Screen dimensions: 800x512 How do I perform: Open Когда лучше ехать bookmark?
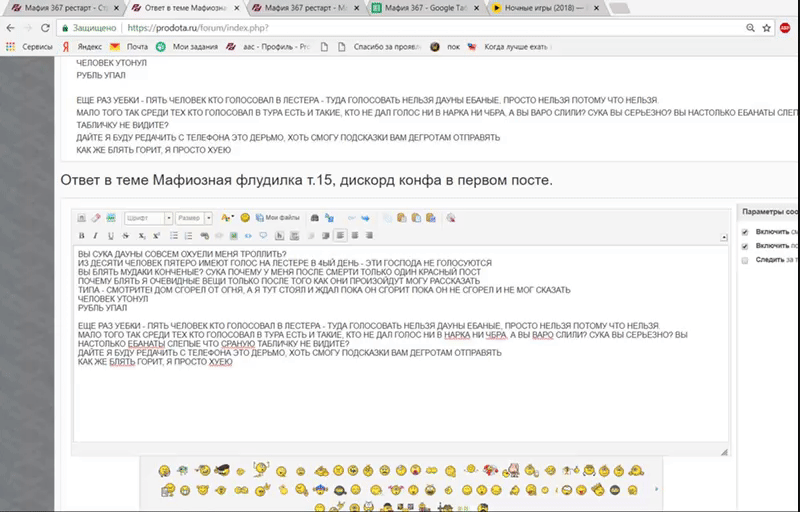point(508,46)
